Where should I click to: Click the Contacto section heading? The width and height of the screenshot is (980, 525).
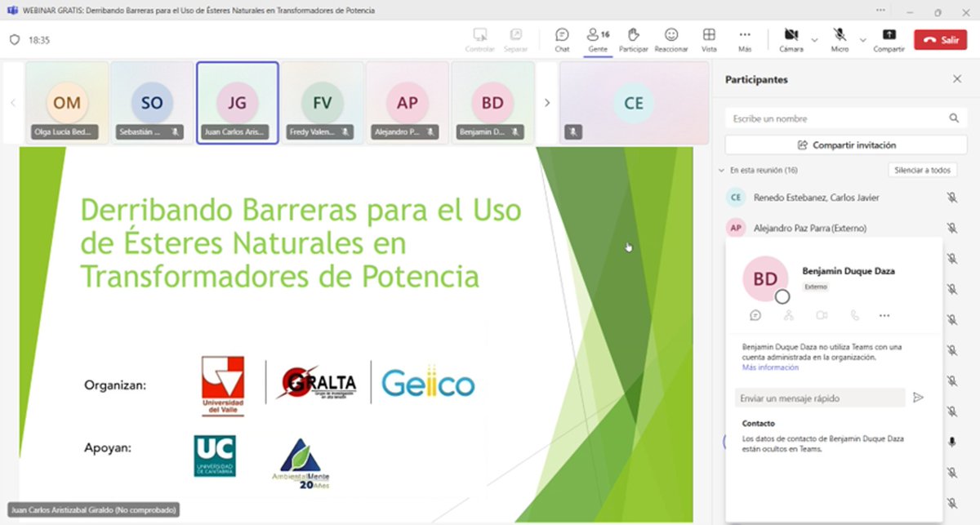point(759,423)
